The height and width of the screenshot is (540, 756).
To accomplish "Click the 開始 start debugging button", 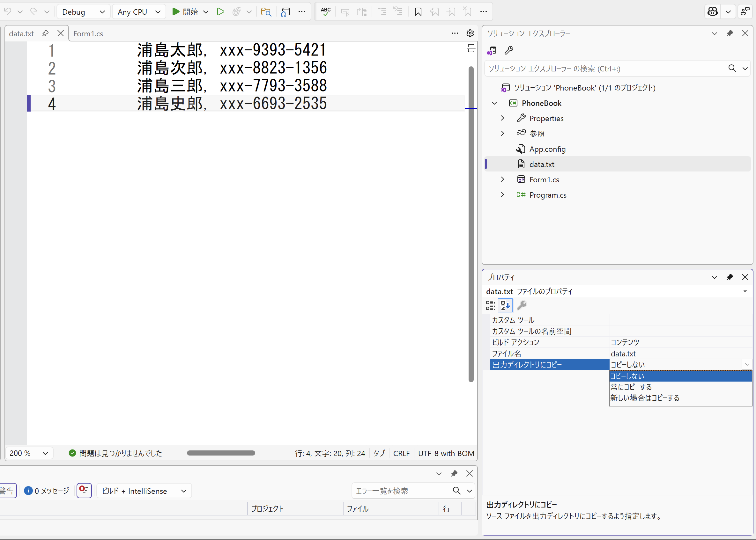I will pyautogui.click(x=185, y=12).
